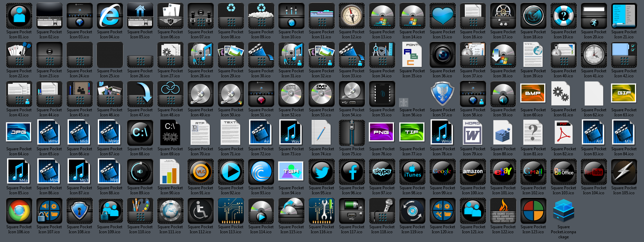Select the Facebook Icon 96.ico
This screenshot has height=242, width=644.
(352, 172)
